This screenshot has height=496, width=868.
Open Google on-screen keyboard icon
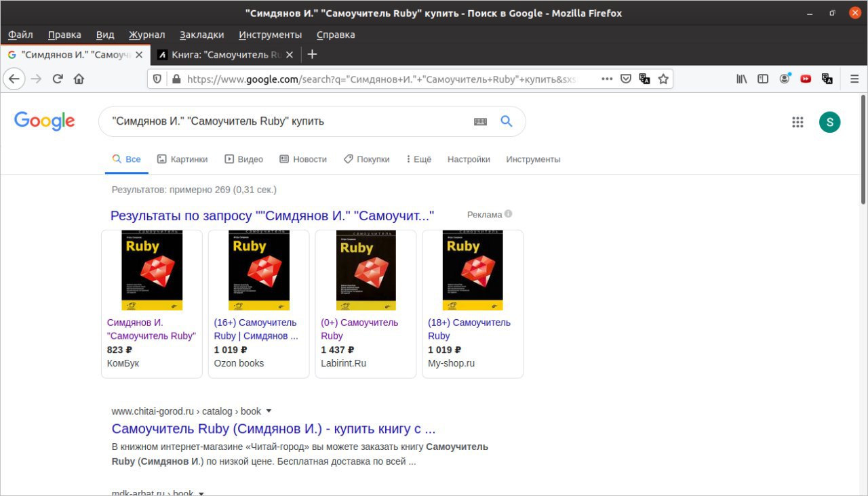pos(480,121)
